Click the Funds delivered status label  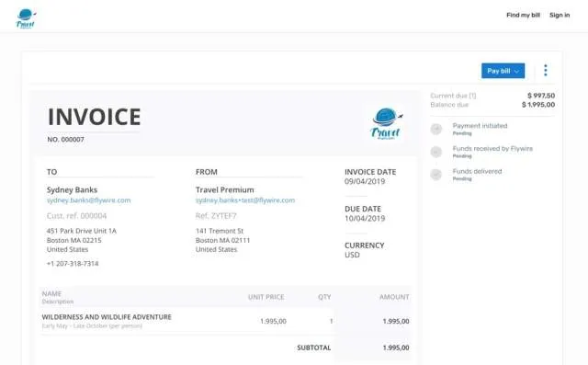click(477, 171)
